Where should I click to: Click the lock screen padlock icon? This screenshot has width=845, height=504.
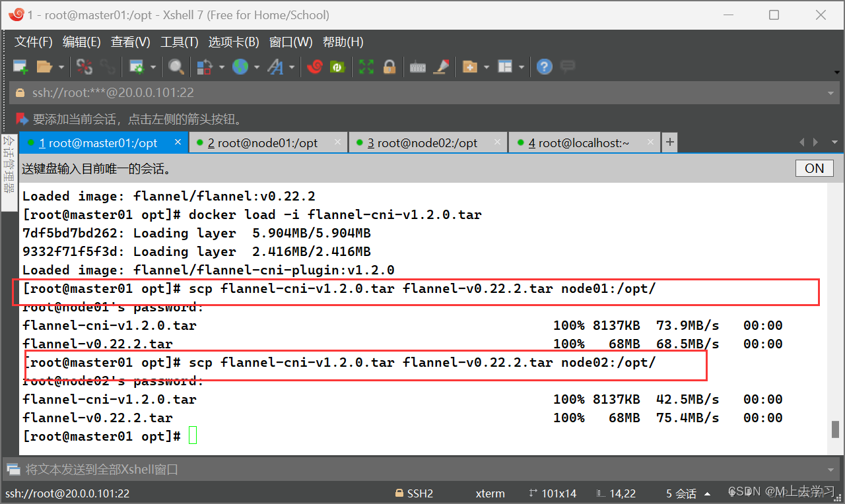389,67
